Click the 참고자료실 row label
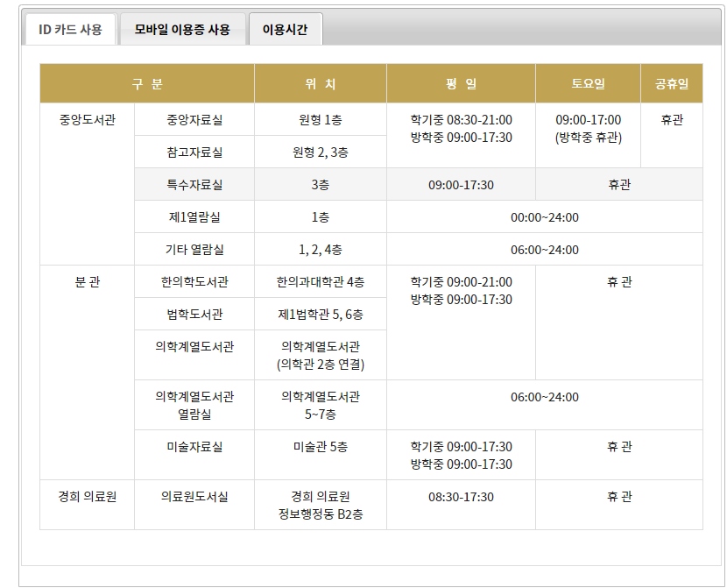This screenshot has width=727, height=588. 194,152
